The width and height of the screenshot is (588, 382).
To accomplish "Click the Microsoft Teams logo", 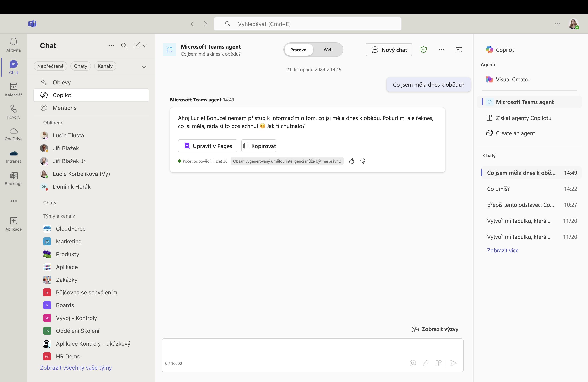I will click(32, 24).
